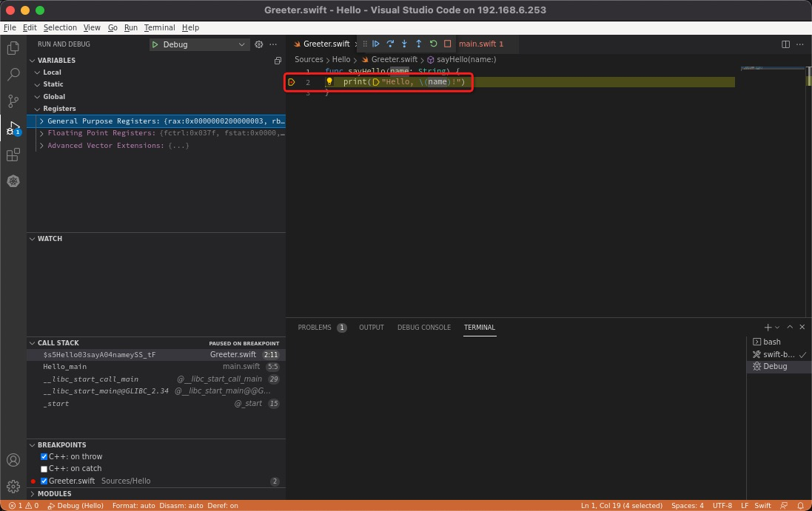Switch to the DEBUG CONSOLE tab
Viewport: 812px width, 511px height.
tap(424, 328)
